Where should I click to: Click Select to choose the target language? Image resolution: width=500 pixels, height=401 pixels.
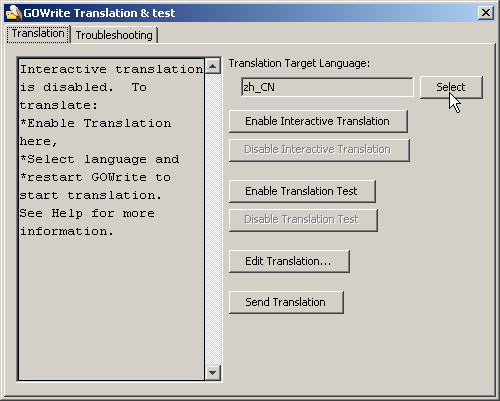click(x=451, y=87)
